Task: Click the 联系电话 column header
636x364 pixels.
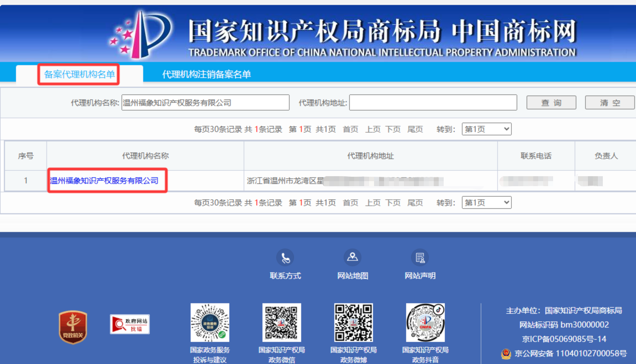Action: point(536,156)
